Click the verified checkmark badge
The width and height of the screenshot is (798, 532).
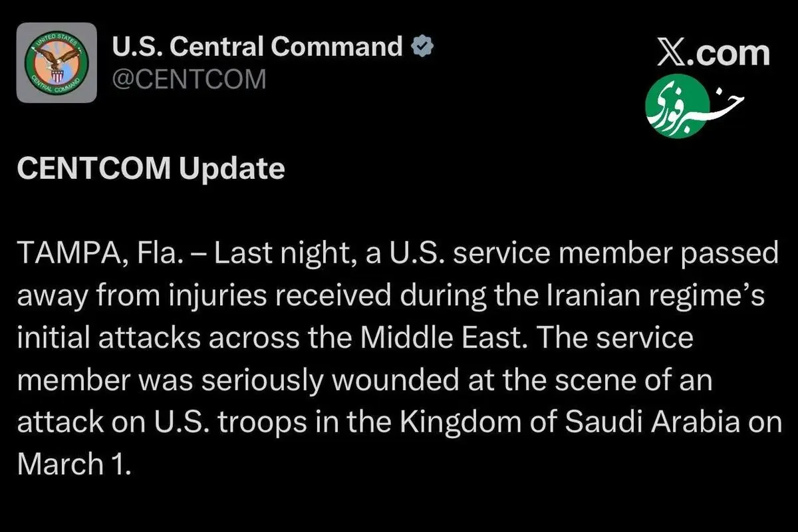pyautogui.click(x=423, y=47)
